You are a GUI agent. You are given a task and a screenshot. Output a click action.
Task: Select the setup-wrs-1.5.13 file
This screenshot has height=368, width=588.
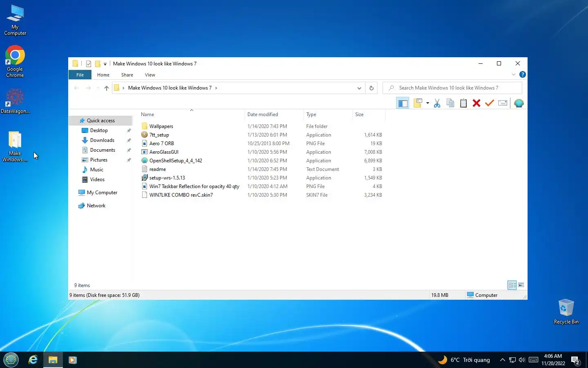tap(167, 178)
